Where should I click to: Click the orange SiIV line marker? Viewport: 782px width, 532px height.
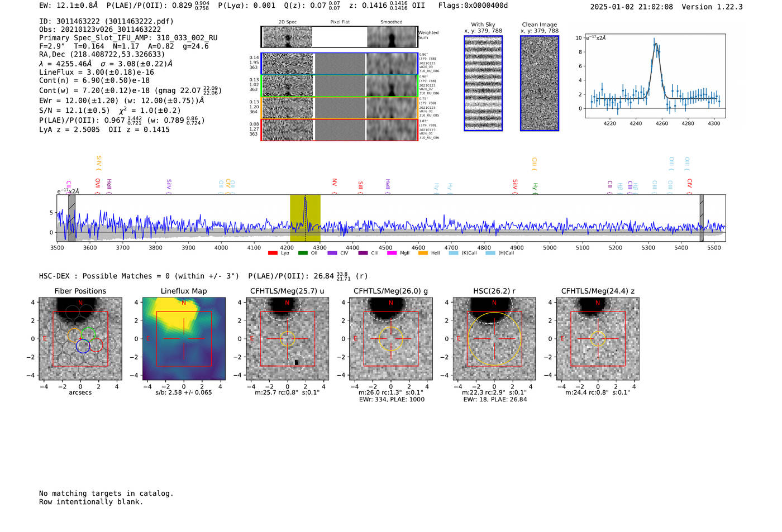pyautogui.click(x=99, y=163)
